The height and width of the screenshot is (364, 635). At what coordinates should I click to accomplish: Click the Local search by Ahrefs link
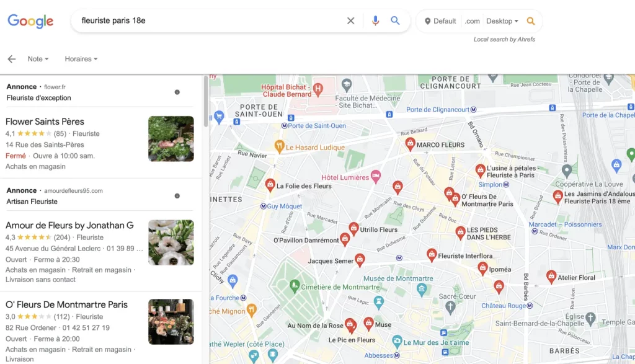click(504, 39)
